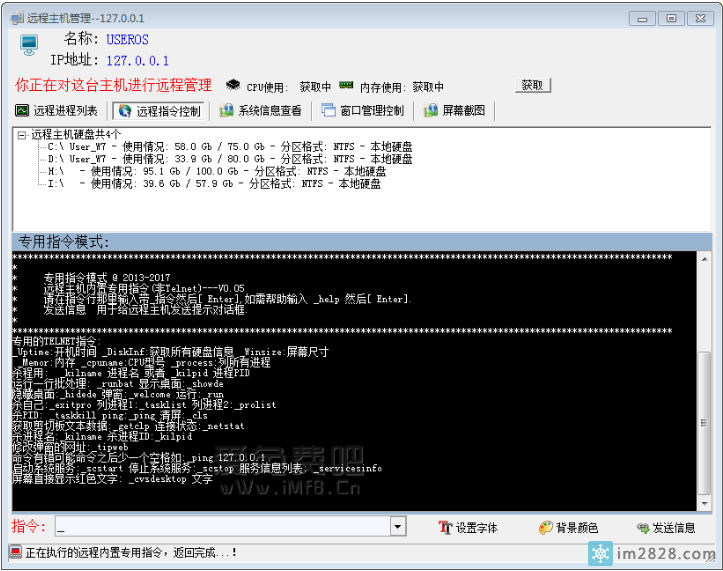This screenshot has height=571, width=723.
Task: Click the system info view tab icon
Action: [x=227, y=111]
